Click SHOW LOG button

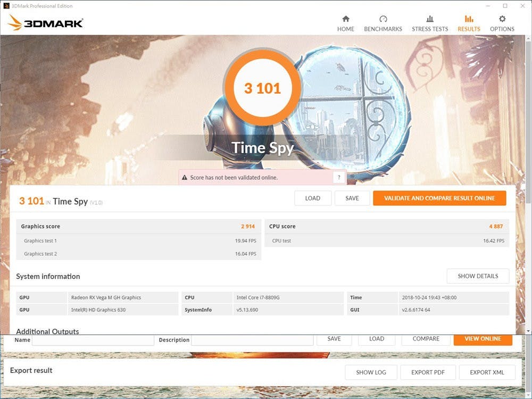(x=371, y=372)
